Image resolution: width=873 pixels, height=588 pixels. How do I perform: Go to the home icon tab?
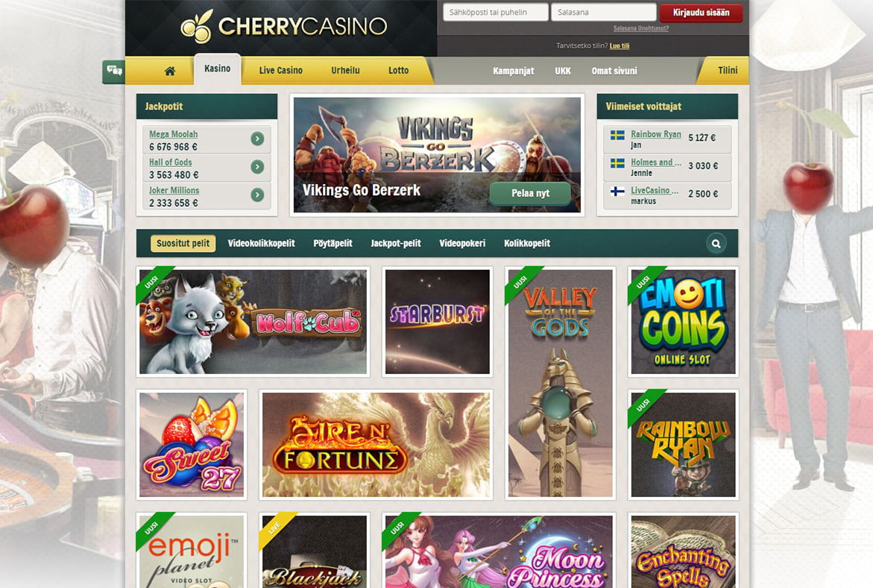(170, 71)
